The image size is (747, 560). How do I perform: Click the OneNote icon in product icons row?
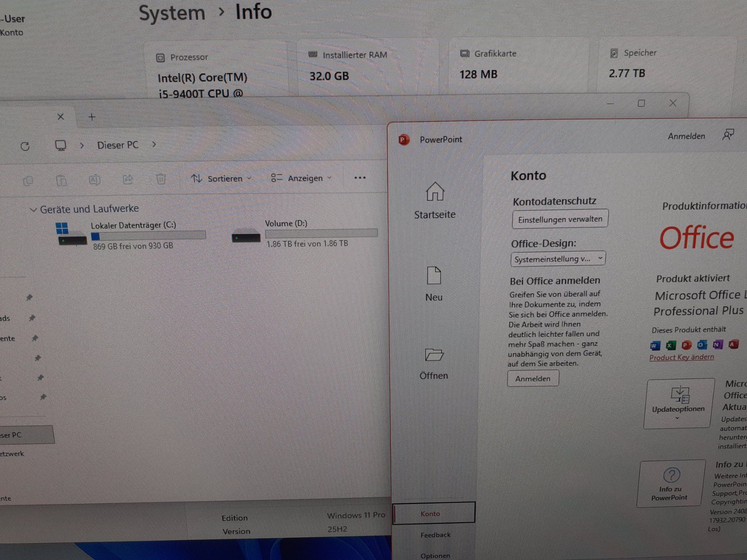click(718, 344)
